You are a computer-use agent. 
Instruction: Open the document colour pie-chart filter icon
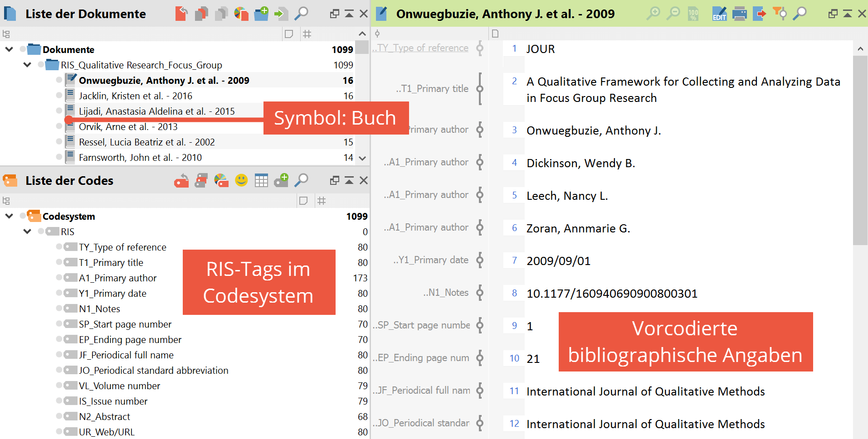(241, 14)
